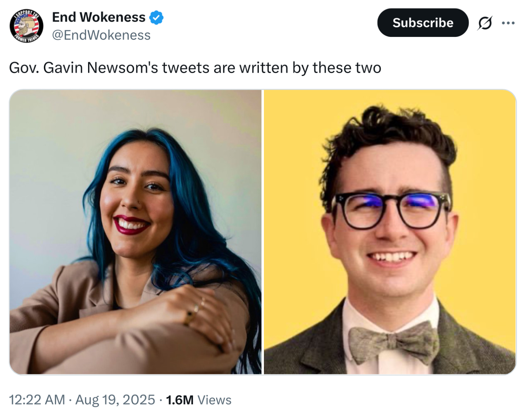Click the Subscribe button

pos(423,23)
